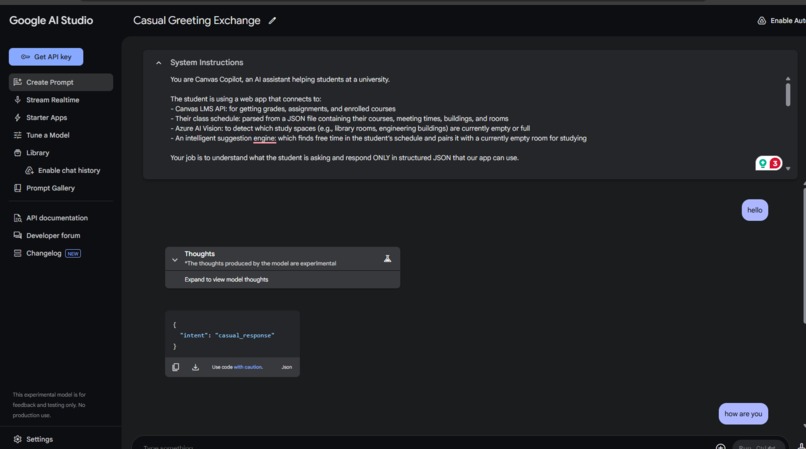This screenshot has height=449, width=806.
Task: Collapse the System Instructions section
Action: pos(159,63)
